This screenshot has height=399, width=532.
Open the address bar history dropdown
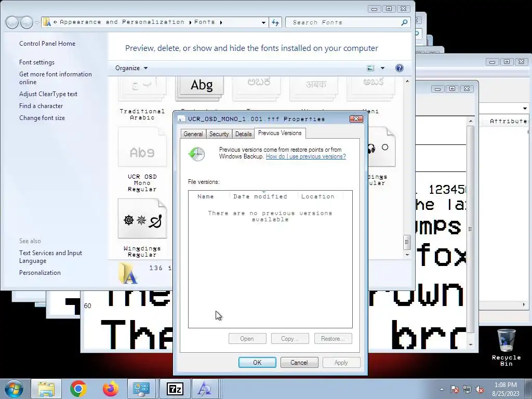click(263, 23)
